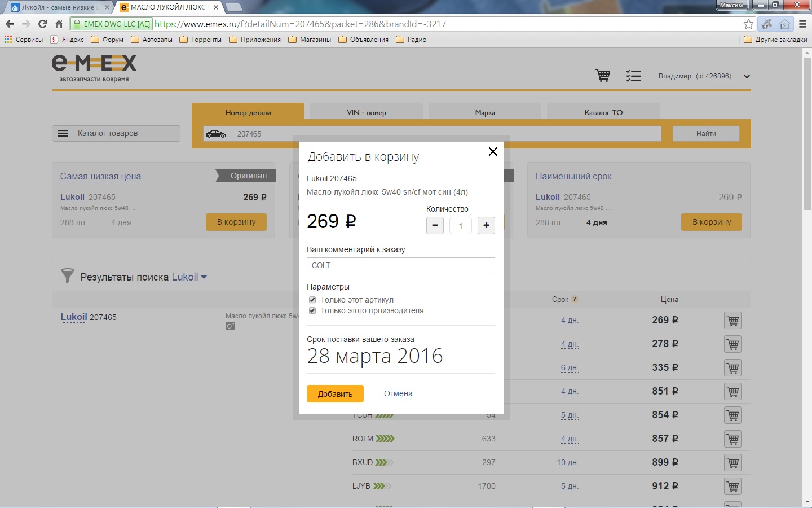This screenshot has width=812, height=508.
Task: Open the 'Объявления' bookmarks folder
Action: coord(364,40)
